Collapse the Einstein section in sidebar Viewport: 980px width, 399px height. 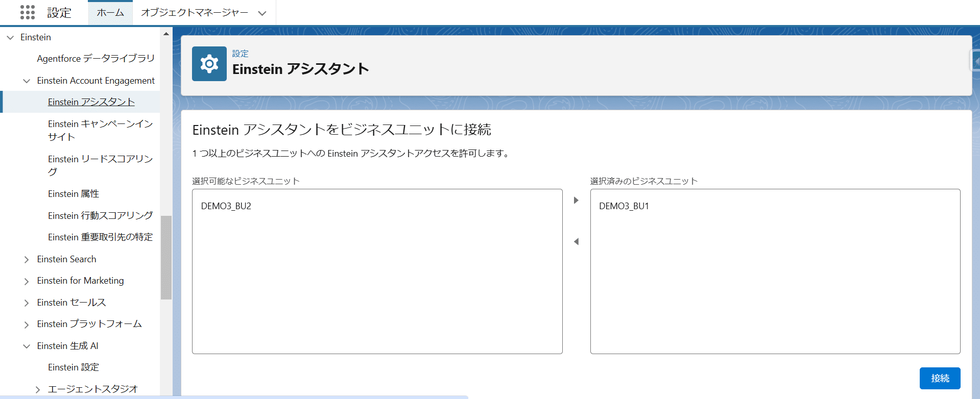pos(10,37)
